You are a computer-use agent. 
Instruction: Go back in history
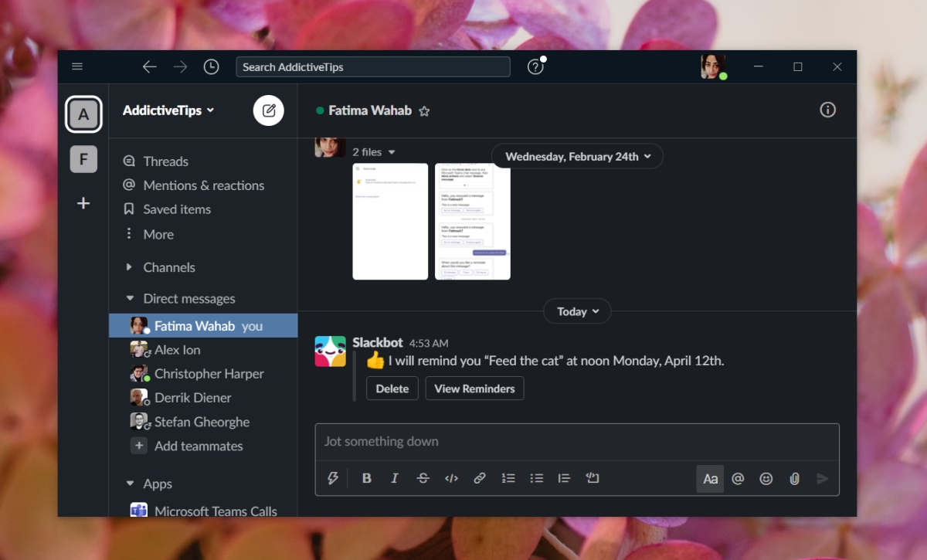click(149, 67)
